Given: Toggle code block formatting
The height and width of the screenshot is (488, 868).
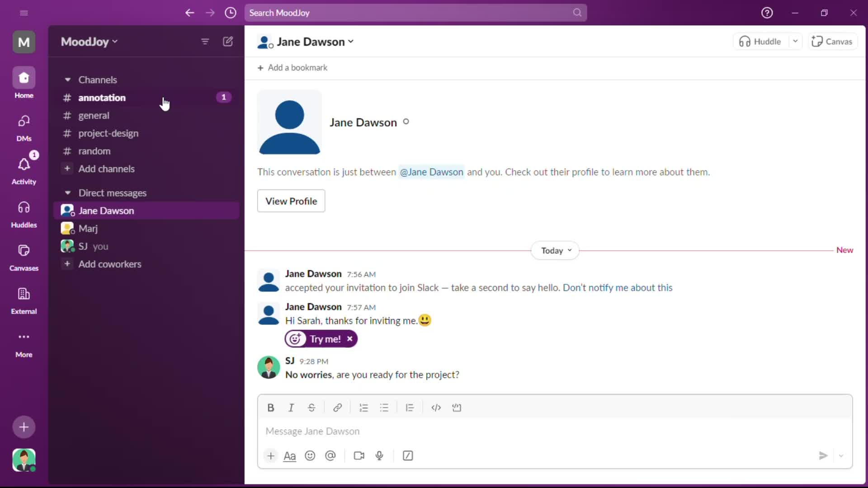Looking at the screenshot, I should pos(457,408).
